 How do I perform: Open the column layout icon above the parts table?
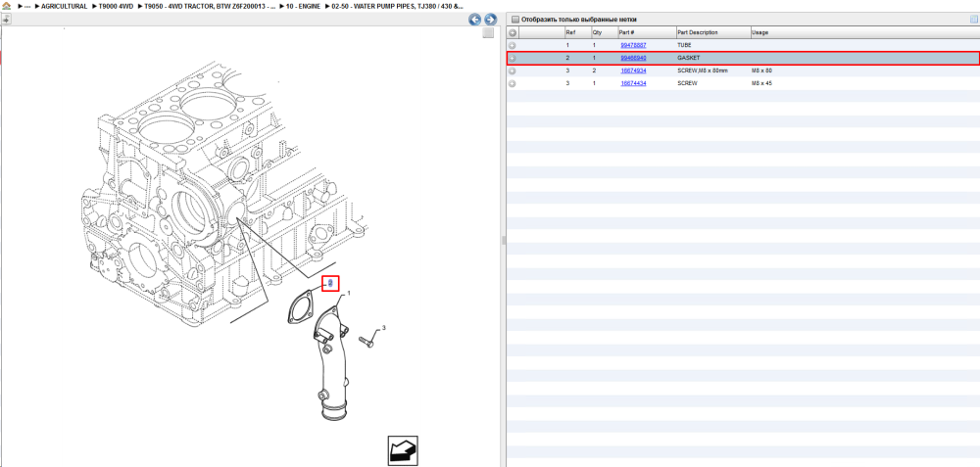(x=974, y=20)
